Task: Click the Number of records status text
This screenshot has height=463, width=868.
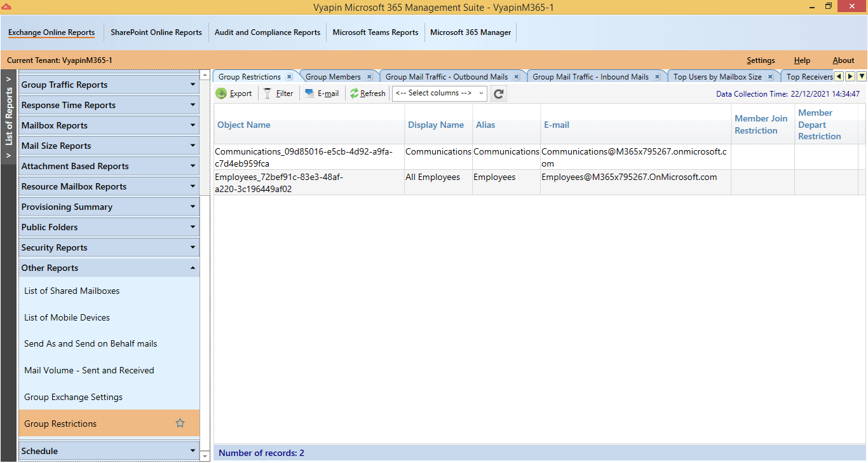Action: tap(261, 453)
